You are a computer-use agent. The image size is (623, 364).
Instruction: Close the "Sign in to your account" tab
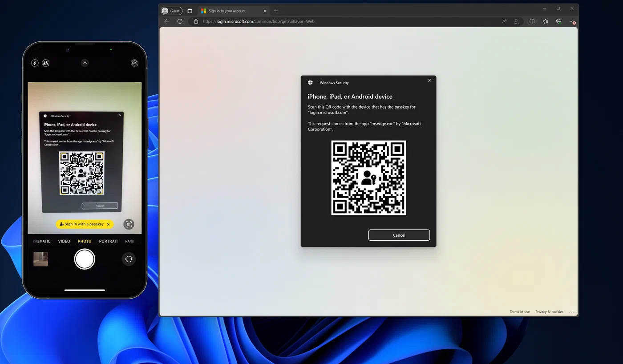[x=265, y=11]
